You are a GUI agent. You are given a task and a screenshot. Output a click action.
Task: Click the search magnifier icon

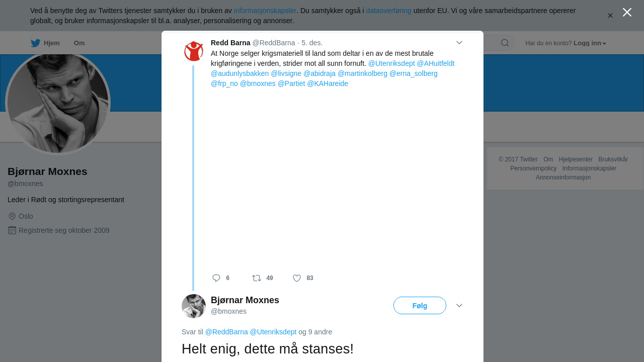[505, 43]
